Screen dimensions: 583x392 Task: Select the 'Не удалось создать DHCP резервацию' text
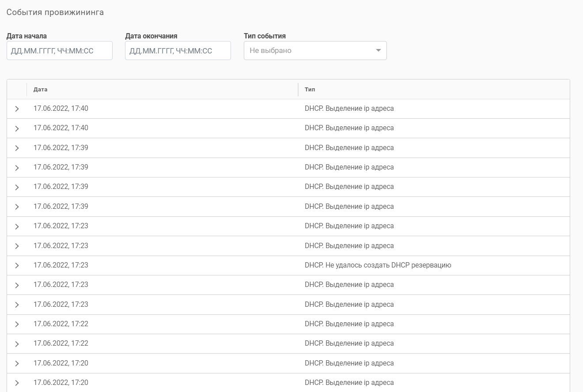(378, 265)
